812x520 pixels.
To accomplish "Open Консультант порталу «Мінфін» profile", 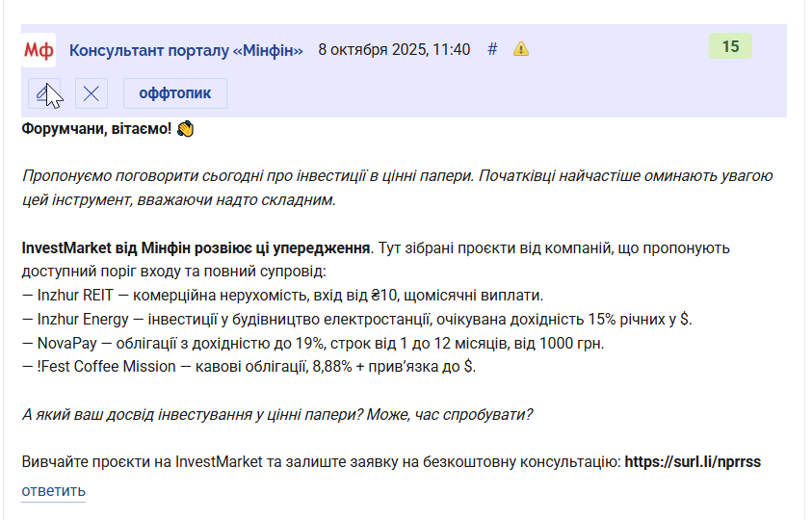I will (x=186, y=50).
